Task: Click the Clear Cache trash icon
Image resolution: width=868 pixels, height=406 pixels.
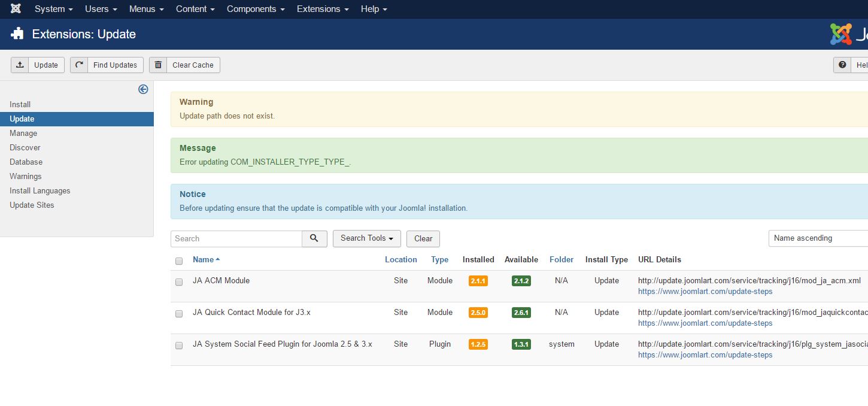Action: [158, 65]
